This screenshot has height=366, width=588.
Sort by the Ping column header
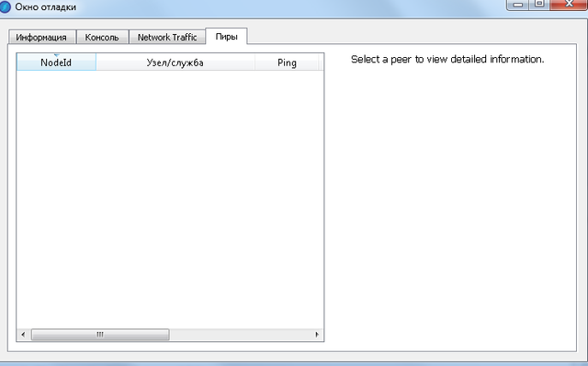pyautogui.click(x=287, y=63)
